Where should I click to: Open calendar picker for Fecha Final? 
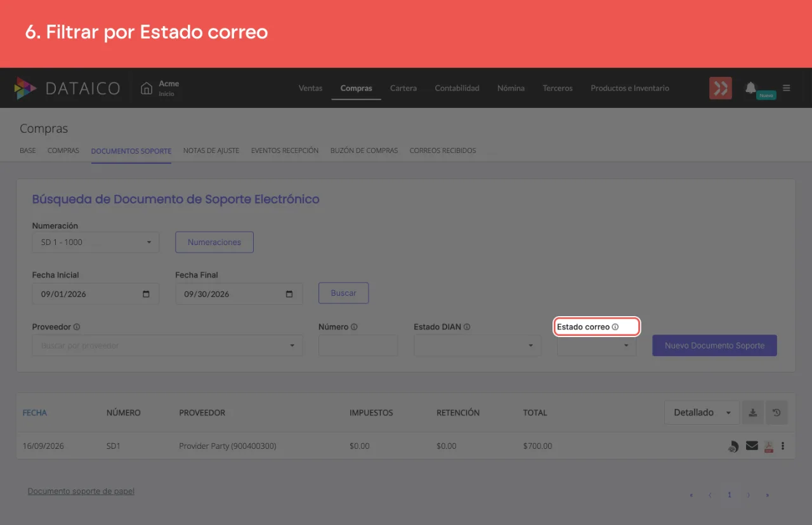click(290, 295)
